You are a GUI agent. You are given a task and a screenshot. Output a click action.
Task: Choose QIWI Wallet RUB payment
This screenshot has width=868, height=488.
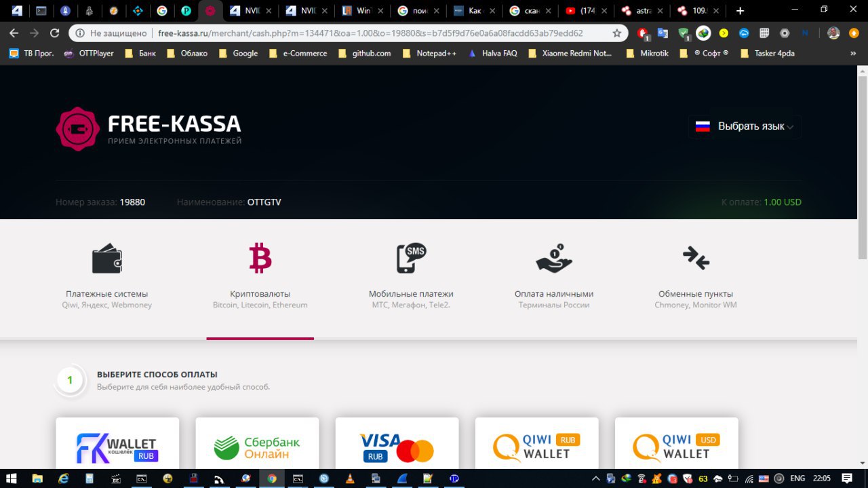tap(536, 443)
